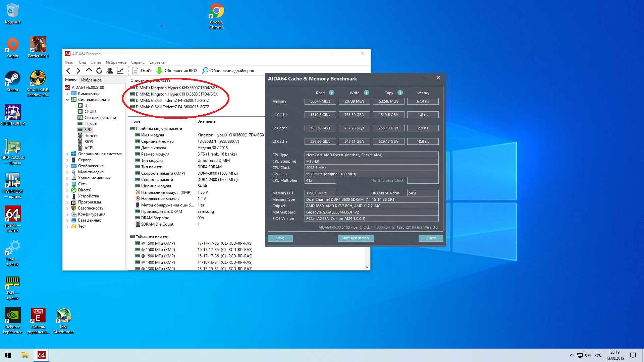Screen dimensions: 644x362
Task: Click the BIOS updates green arrow button
Action: pos(160,71)
